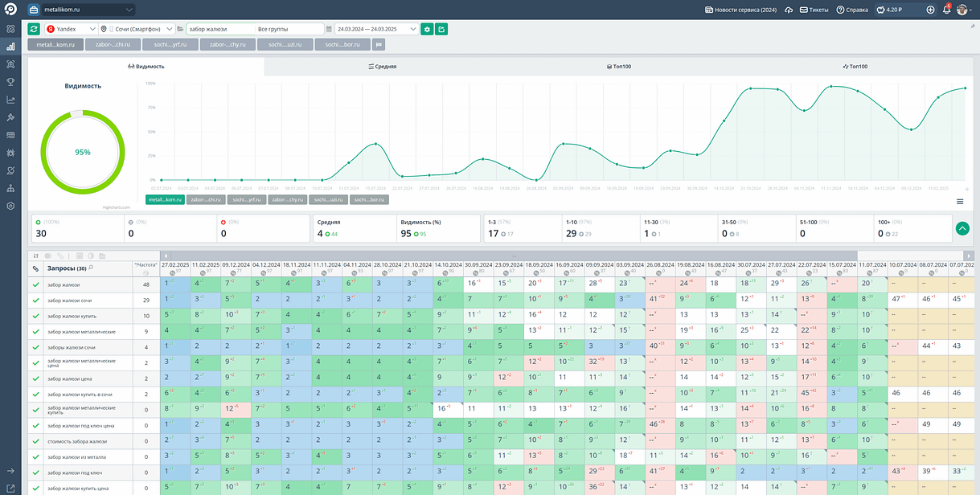The image size is (980, 495).
Task: Open the notifications bell
Action: pyautogui.click(x=946, y=10)
